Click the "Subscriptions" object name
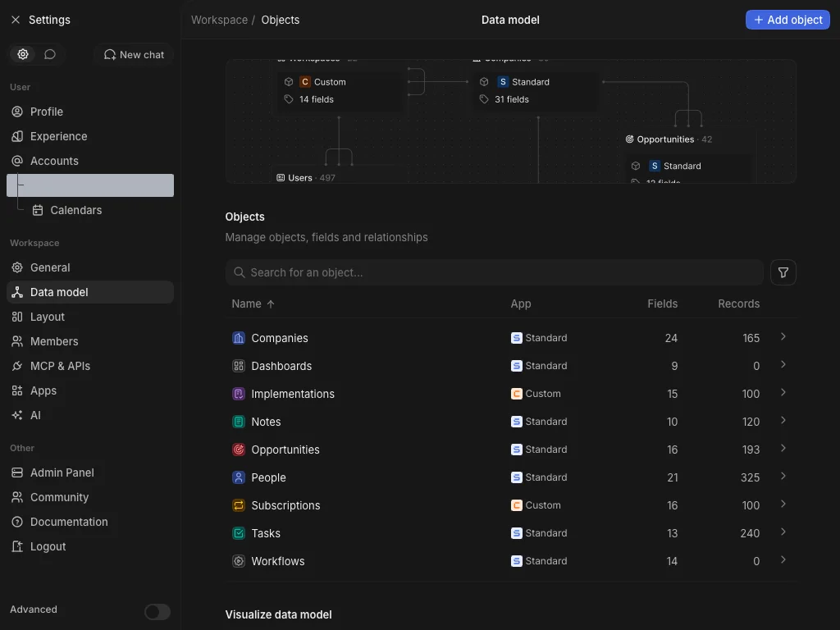The image size is (840, 630). [x=285, y=505]
